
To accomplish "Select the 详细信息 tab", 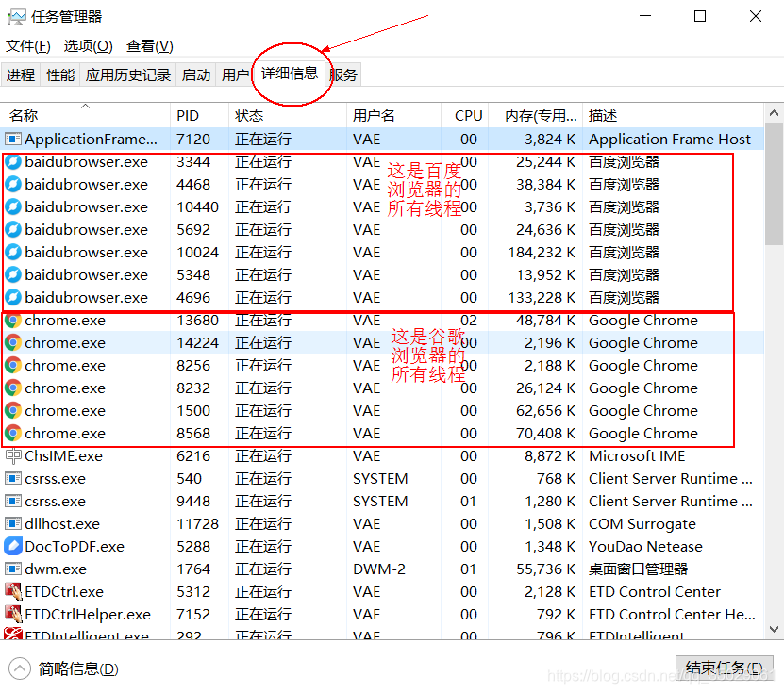I will (x=290, y=74).
